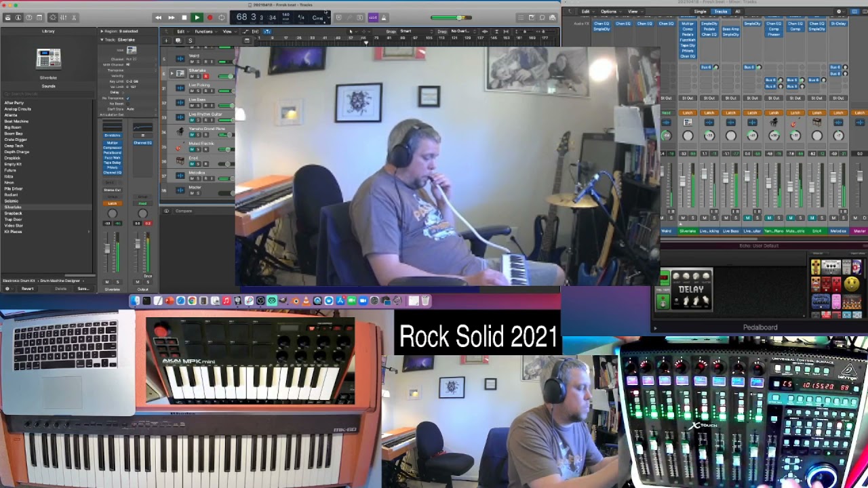Expand the Region inspector disclosure triangle

[102, 31]
